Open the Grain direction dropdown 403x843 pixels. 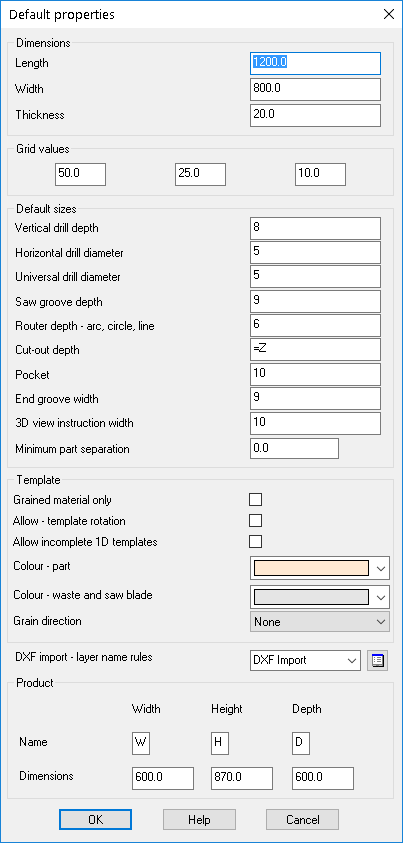(320, 621)
